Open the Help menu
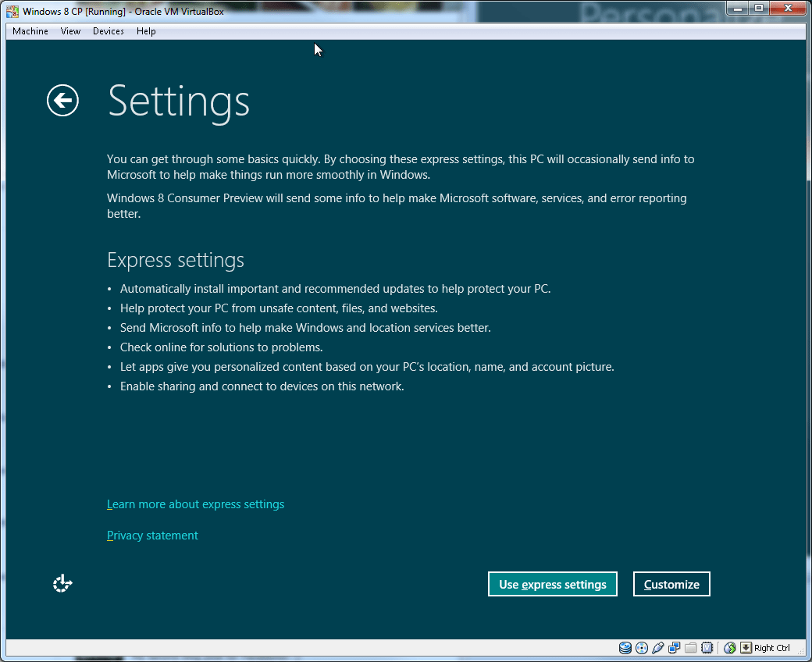812x662 pixels. pos(146,31)
